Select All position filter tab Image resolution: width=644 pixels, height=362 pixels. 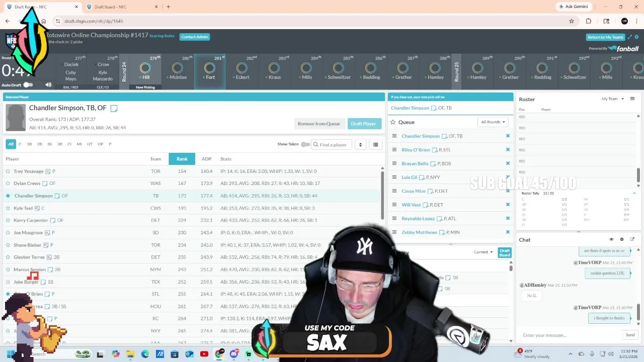[x=11, y=144]
